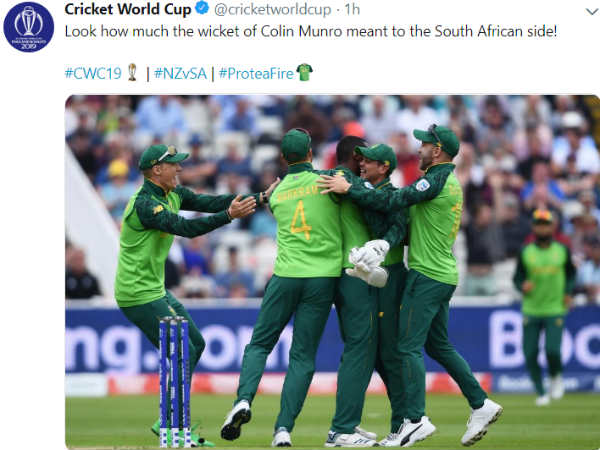The image size is (600, 450).
Task: Select the #ProteaFire hashtag
Action: [x=256, y=73]
